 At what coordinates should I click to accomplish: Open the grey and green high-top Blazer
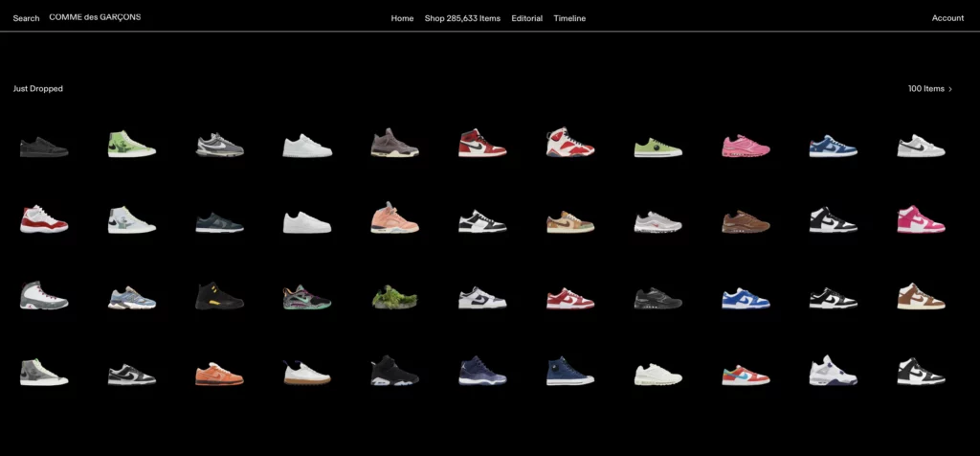[44, 372]
